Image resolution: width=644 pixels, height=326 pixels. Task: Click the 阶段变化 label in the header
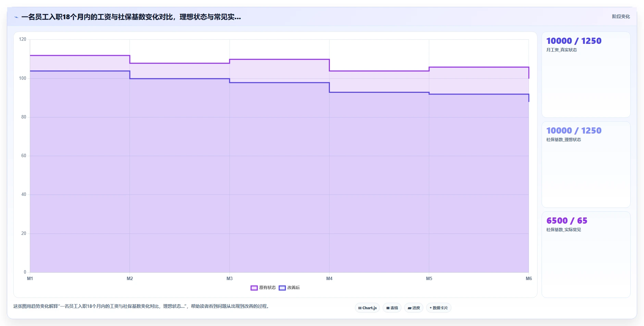coord(621,16)
